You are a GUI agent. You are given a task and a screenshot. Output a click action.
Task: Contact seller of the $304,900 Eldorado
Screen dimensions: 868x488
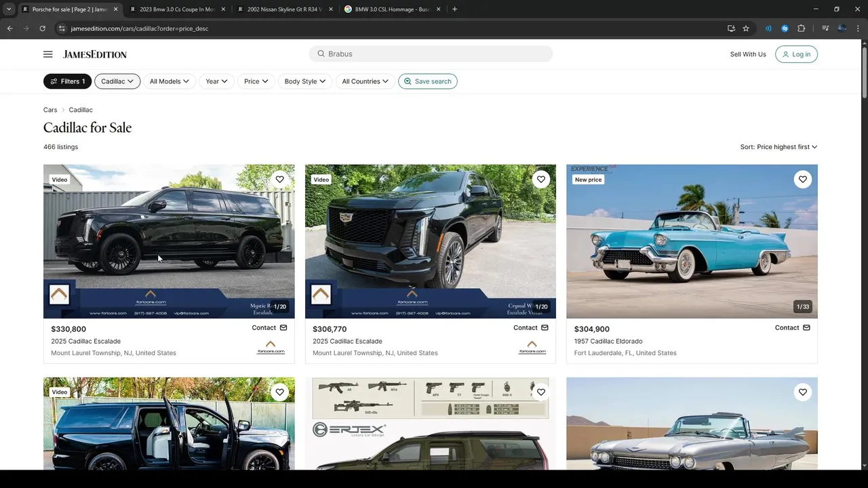coord(793,327)
